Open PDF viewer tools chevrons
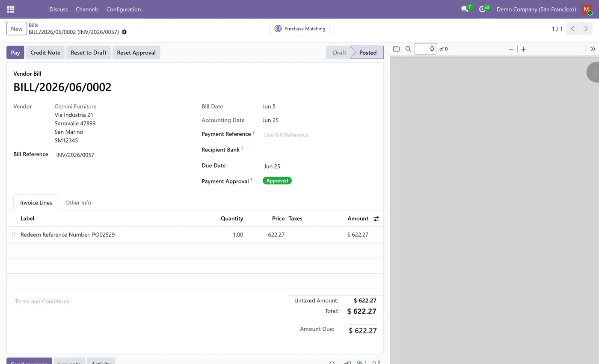 point(593,49)
